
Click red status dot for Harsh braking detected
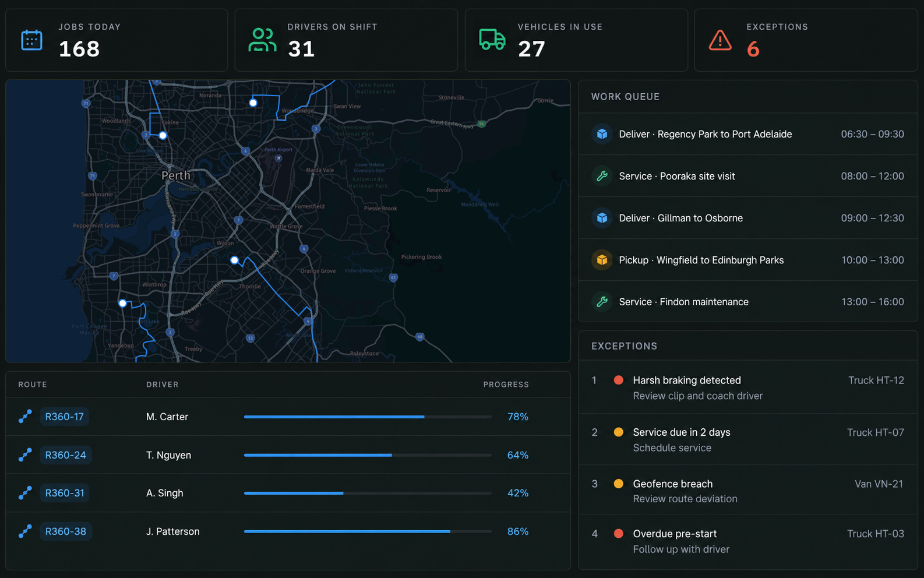(x=619, y=380)
